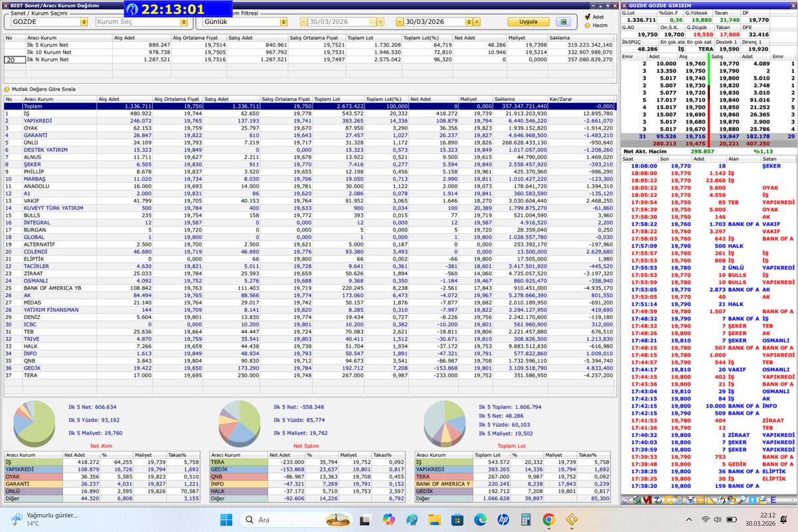Decrease start date with minus button
The image size is (798, 532).
(x=303, y=22)
